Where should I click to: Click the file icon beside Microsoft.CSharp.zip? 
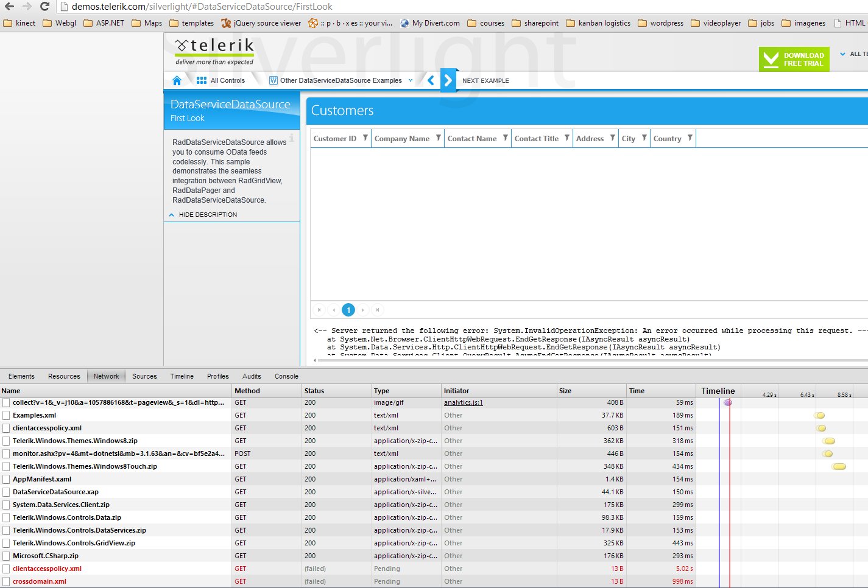point(6,556)
